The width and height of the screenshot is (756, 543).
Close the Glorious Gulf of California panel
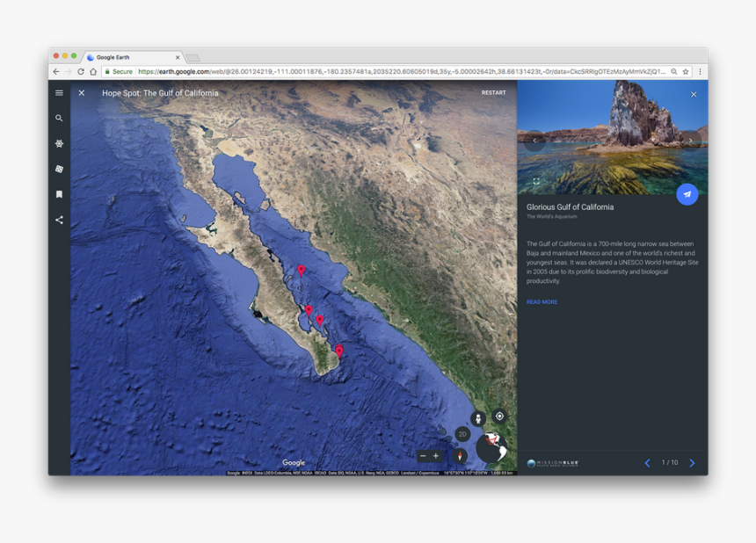coord(694,94)
